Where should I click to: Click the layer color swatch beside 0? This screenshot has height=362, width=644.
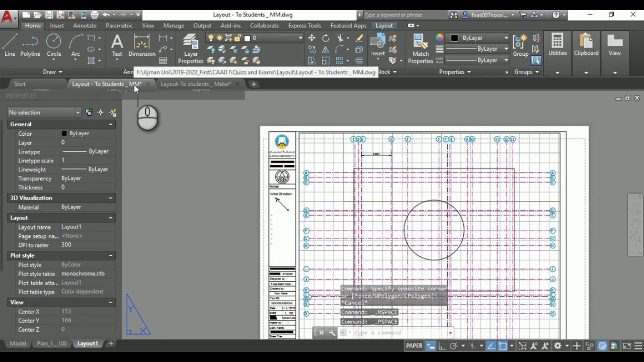[247, 38]
